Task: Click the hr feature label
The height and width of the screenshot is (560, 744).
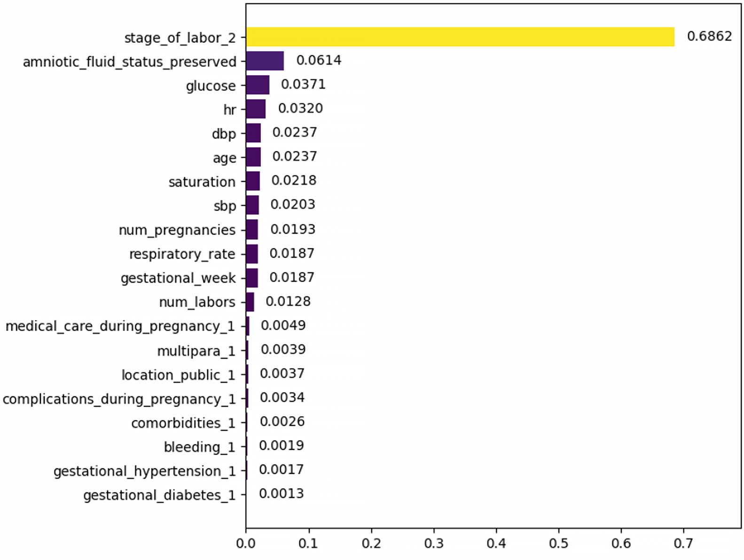Action: click(229, 110)
